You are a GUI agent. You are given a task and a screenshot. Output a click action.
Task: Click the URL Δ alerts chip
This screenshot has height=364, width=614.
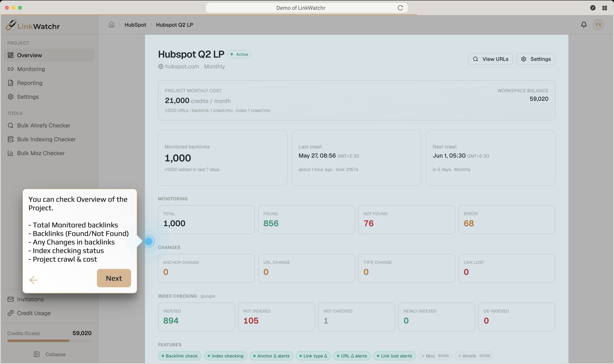coord(352,356)
